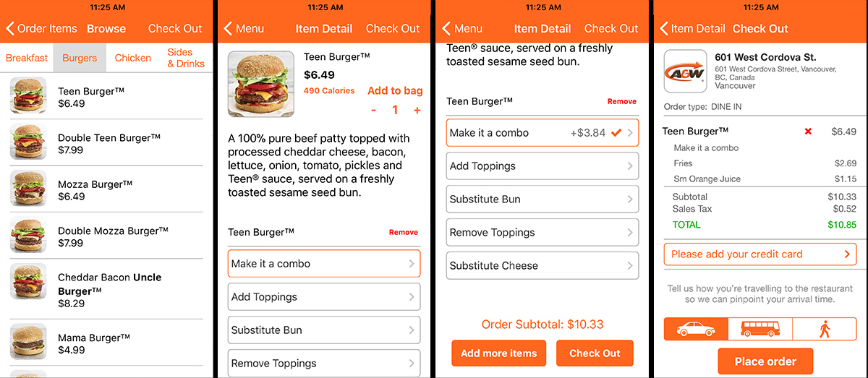868x378 pixels.
Task: Decrease quantity with the minus icon
Action: pyautogui.click(x=373, y=111)
